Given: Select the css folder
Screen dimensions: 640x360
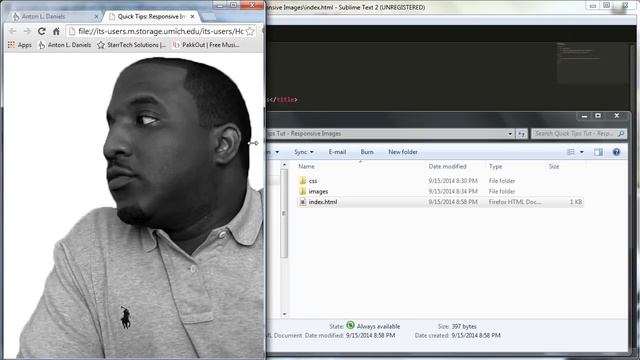Looking at the screenshot, I should pos(313,181).
